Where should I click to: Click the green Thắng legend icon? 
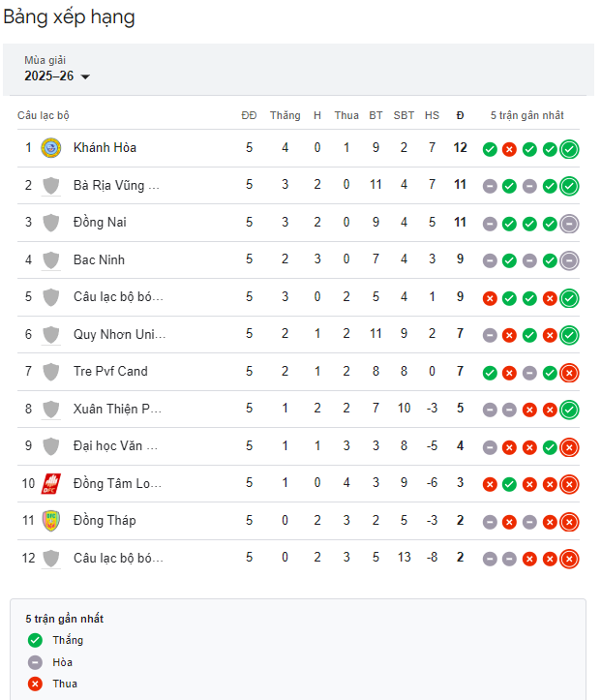[x=36, y=640]
